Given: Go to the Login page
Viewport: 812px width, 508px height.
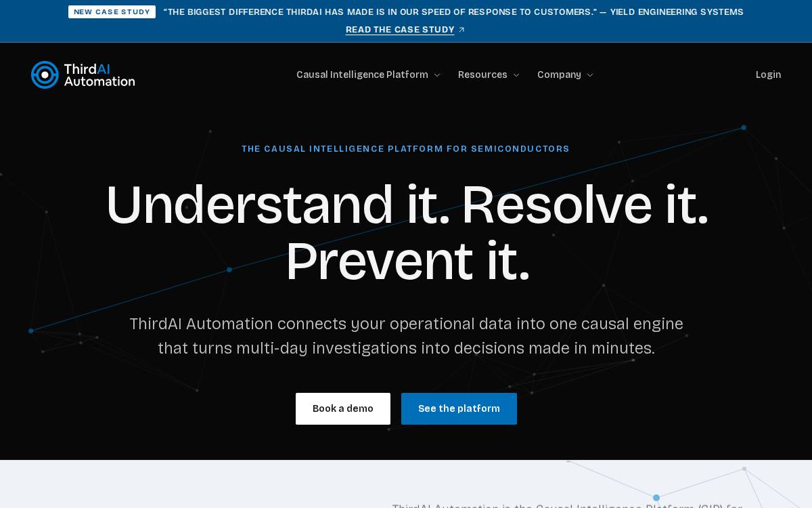Looking at the screenshot, I should 768,75.
